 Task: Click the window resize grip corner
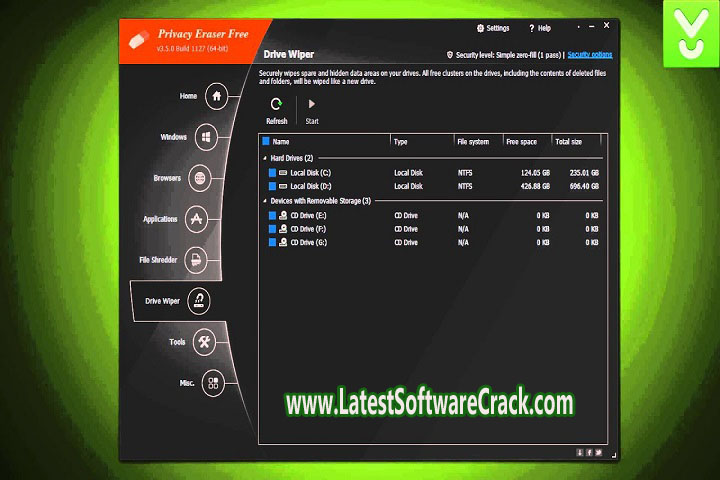pyautogui.click(x=614, y=455)
